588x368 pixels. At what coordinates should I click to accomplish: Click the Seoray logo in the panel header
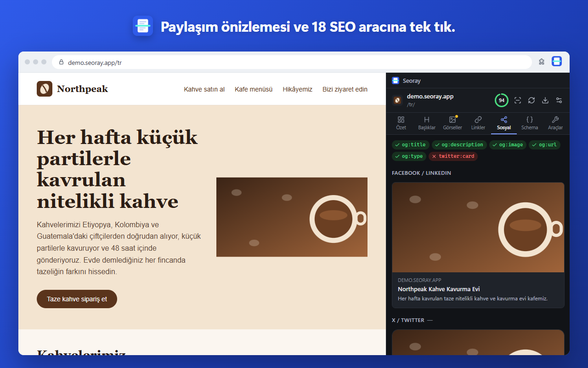(396, 80)
